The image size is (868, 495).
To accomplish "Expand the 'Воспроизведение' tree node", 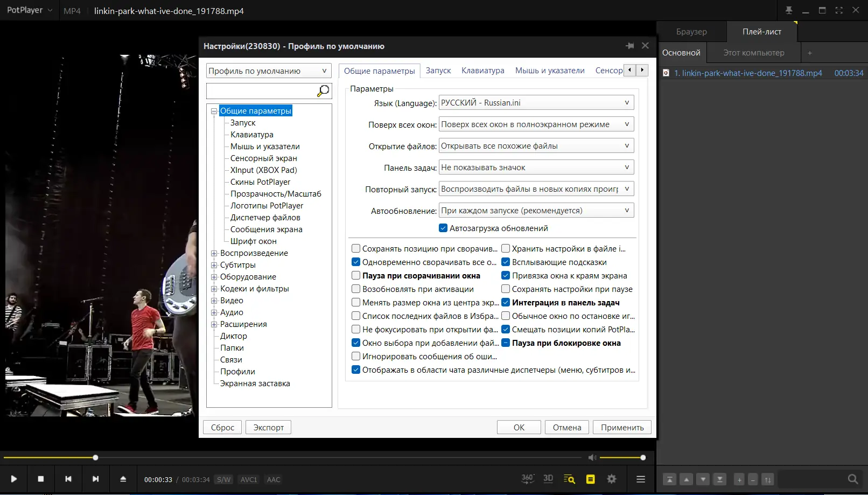I will point(214,253).
